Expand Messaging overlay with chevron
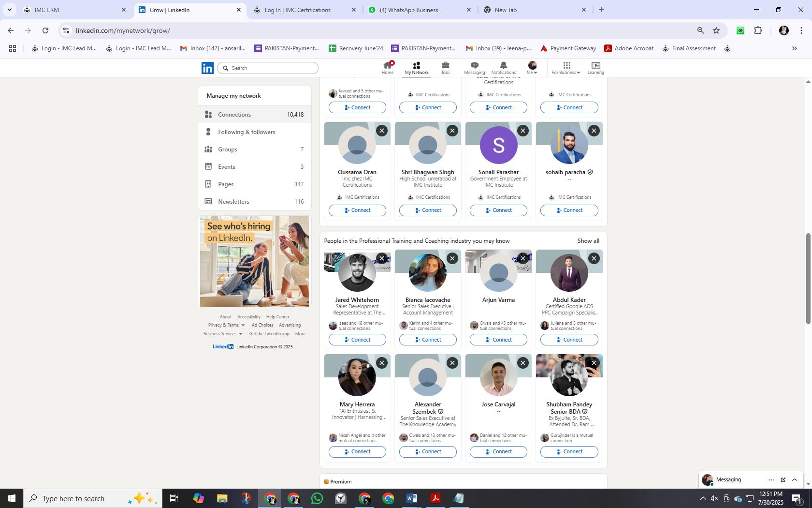The height and width of the screenshot is (508, 812). tap(795, 480)
